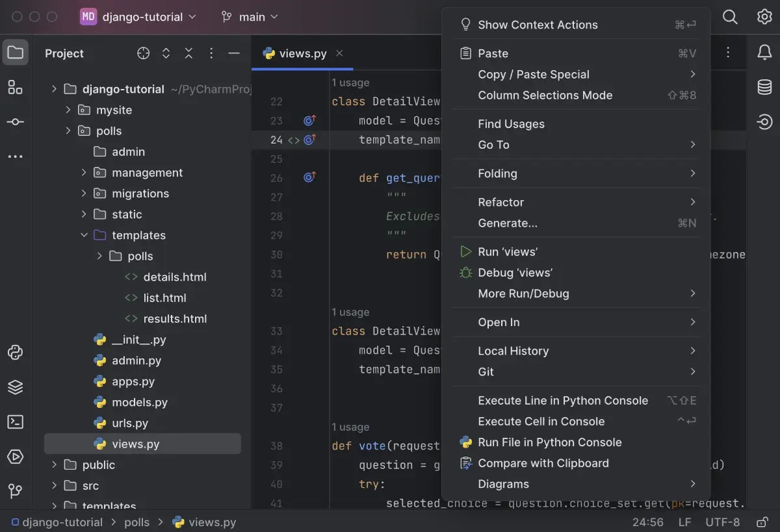780x532 pixels.
Task: Choose Compare with Clipboard
Action: pos(576,463)
